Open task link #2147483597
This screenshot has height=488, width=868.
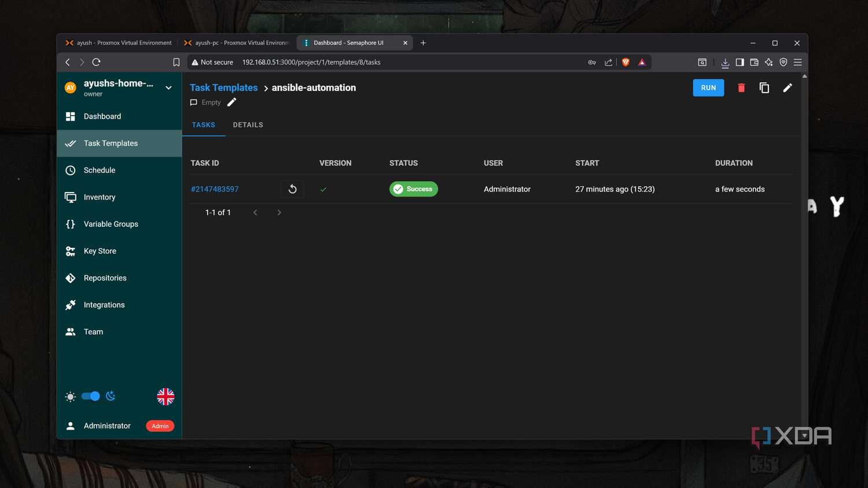point(215,189)
